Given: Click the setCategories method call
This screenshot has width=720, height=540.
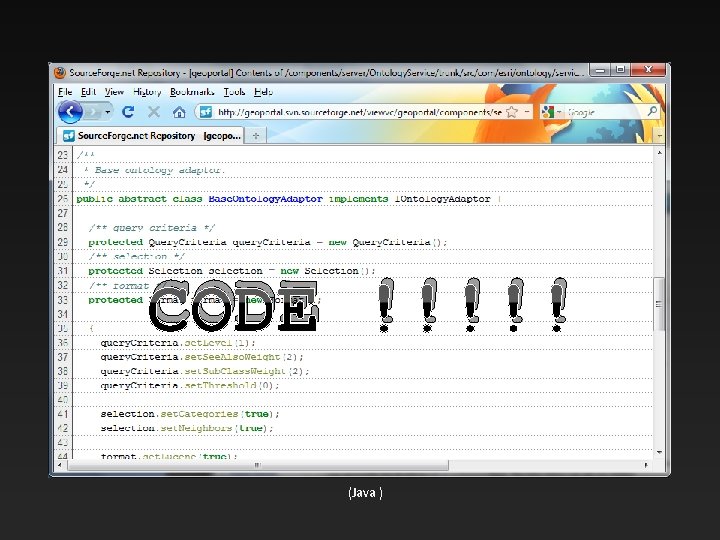Looking at the screenshot, I should point(200,414).
